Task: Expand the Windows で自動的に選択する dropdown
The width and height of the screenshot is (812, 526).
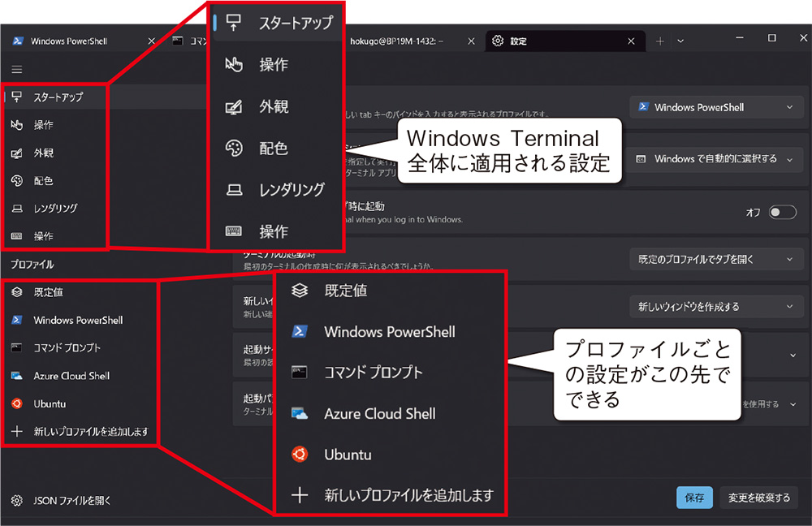Action: 716,159
